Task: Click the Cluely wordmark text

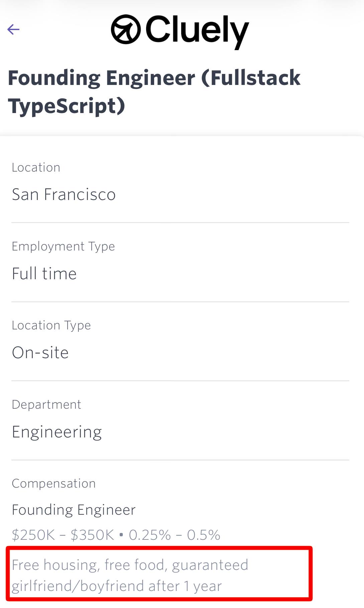Action: [x=197, y=30]
